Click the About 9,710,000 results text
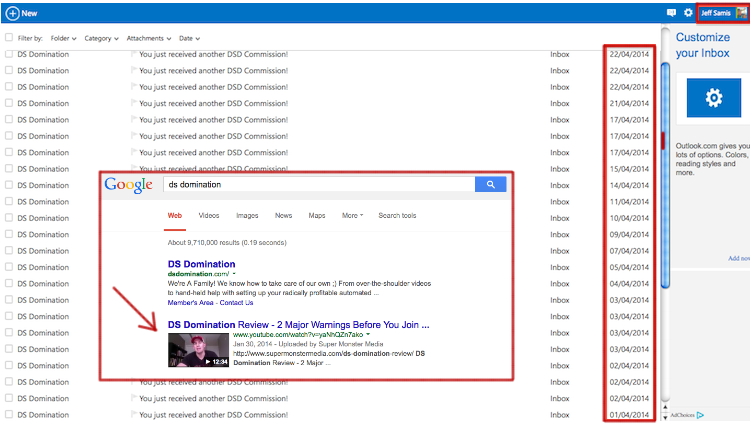Viewport: 750px width, 425px height. 227,242
